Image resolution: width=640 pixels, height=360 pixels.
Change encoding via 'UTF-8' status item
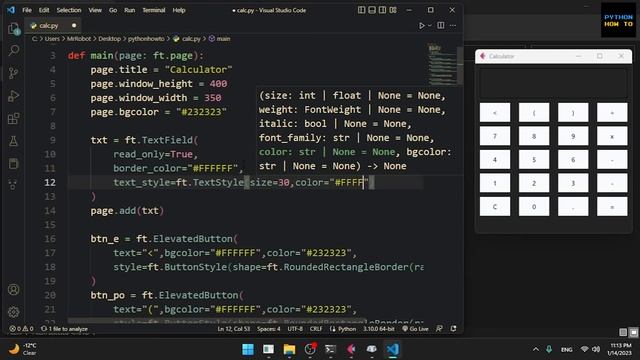pyautogui.click(x=295, y=329)
